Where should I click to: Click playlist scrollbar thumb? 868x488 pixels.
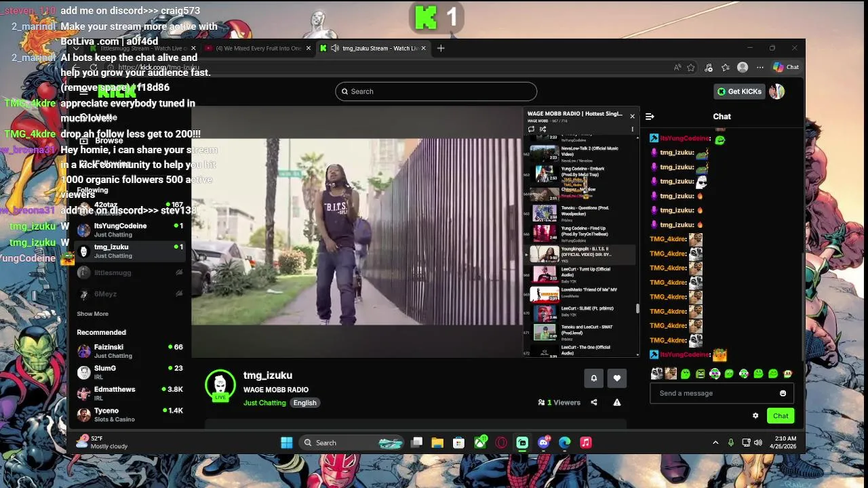pyautogui.click(x=637, y=308)
